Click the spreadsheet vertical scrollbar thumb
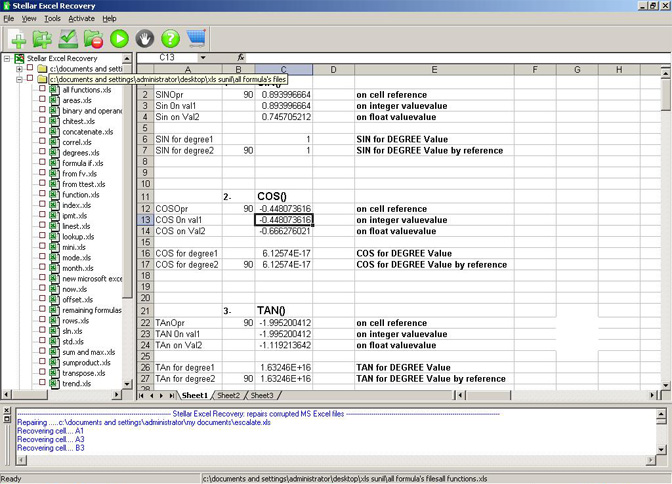Viewport: 672px width, 484px height. click(x=665, y=95)
